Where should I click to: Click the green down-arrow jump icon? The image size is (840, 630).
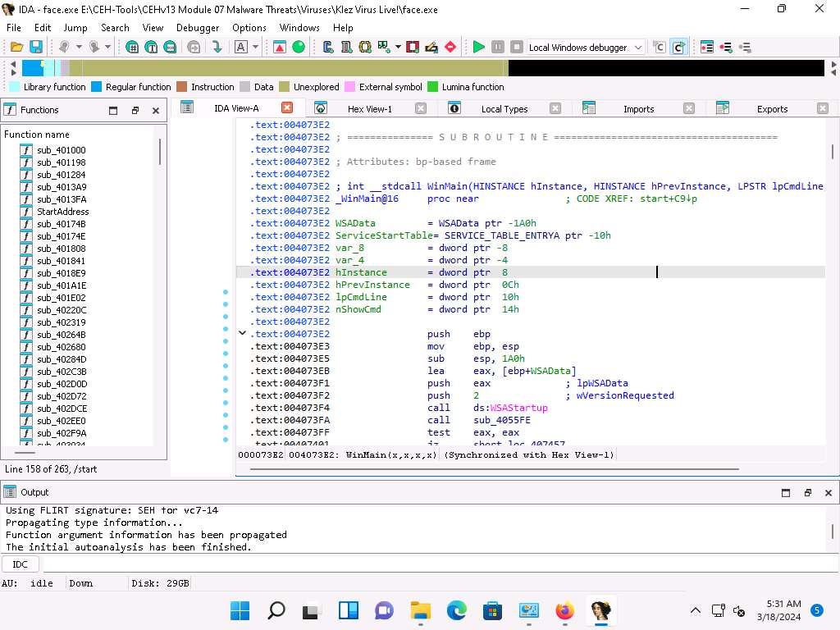point(217,48)
